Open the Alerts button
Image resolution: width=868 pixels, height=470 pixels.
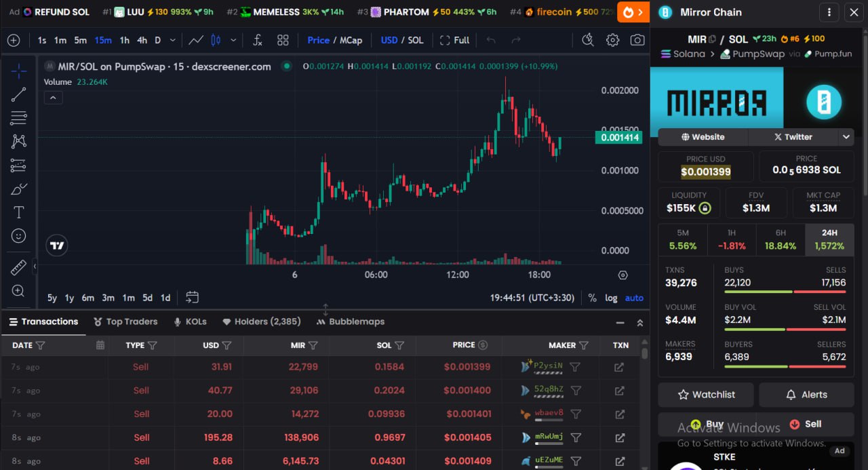[x=806, y=394]
